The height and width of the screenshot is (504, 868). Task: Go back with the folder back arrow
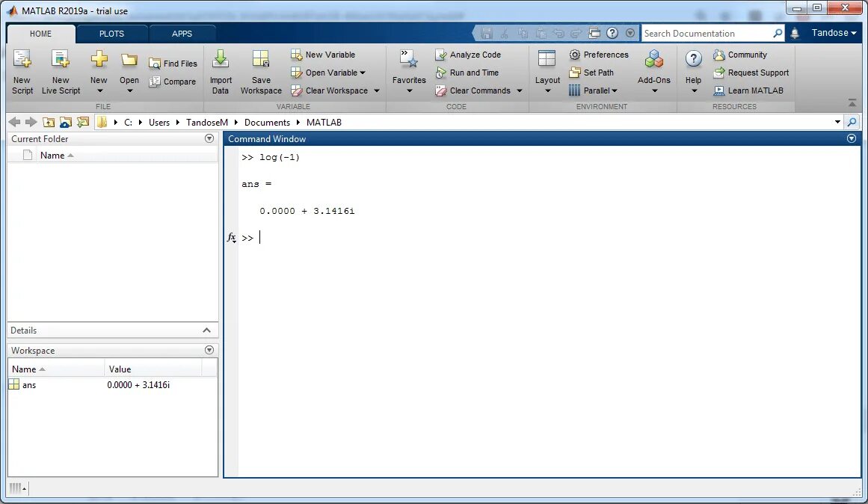point(14,122)
